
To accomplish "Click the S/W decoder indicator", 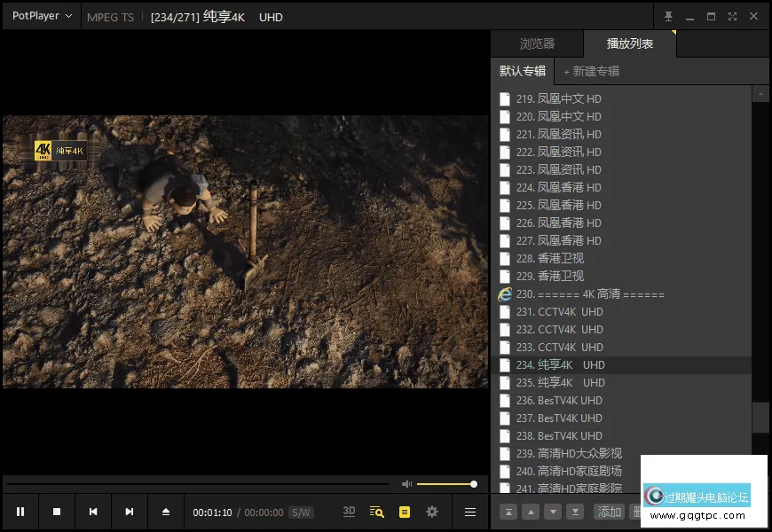I will point(302,512).
